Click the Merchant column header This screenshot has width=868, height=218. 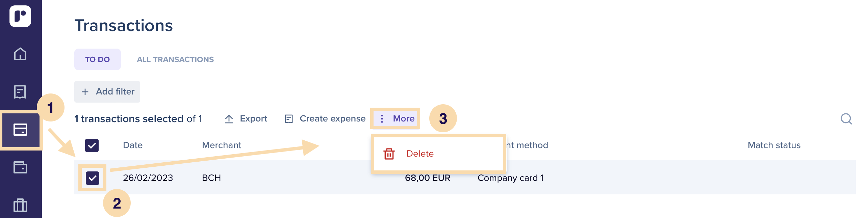pos(222,145)
